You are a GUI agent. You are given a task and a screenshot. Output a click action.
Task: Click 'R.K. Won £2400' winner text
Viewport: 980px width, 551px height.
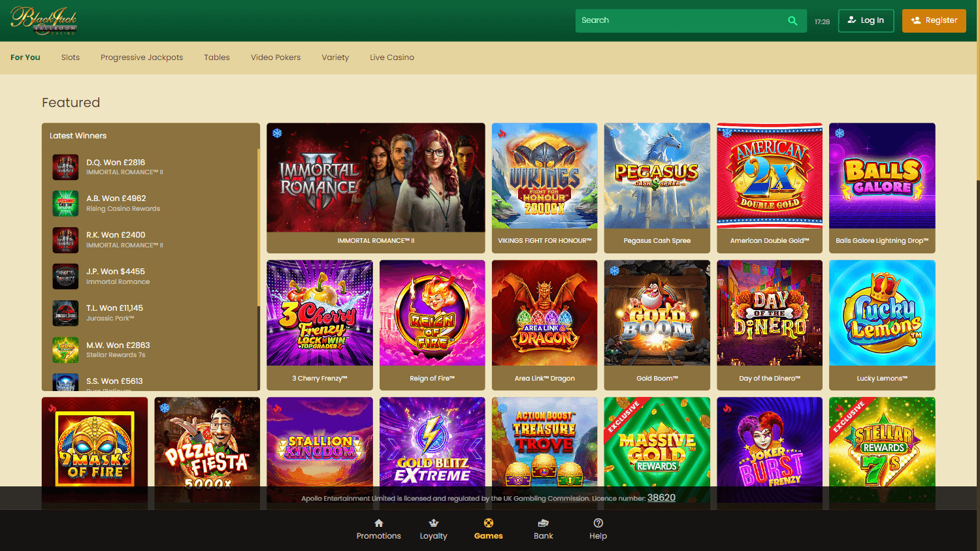click(116, 235)
